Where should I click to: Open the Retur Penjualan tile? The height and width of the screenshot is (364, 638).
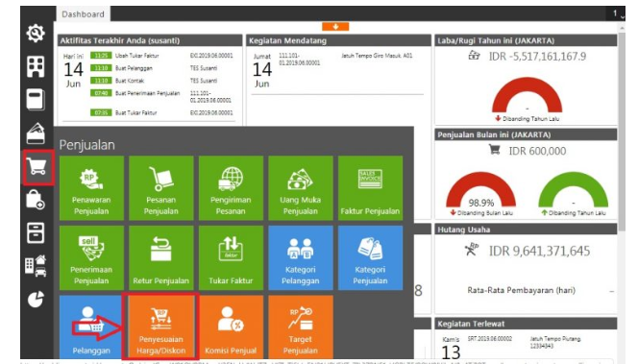(x=161, y=257)
